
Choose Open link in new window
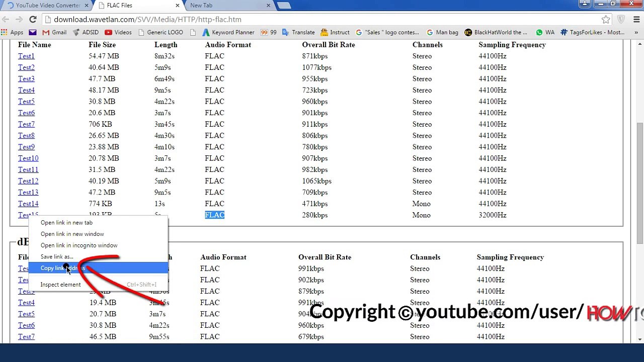click(x=98, y=234)
